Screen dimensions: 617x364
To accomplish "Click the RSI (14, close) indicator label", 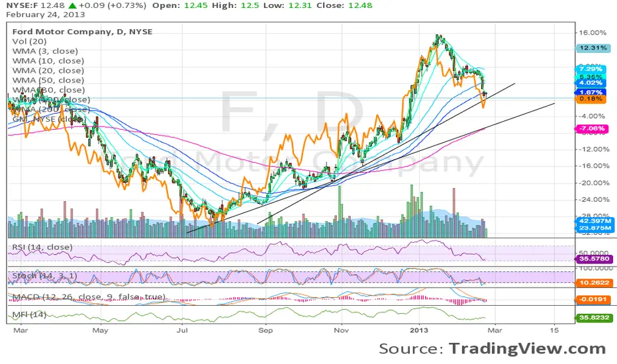I will coord(42,247).
